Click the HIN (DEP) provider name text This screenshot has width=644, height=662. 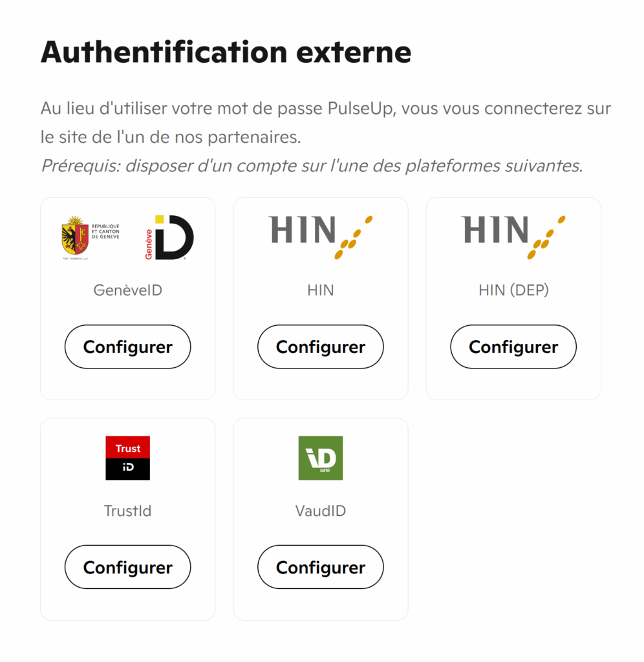[513, 290]
